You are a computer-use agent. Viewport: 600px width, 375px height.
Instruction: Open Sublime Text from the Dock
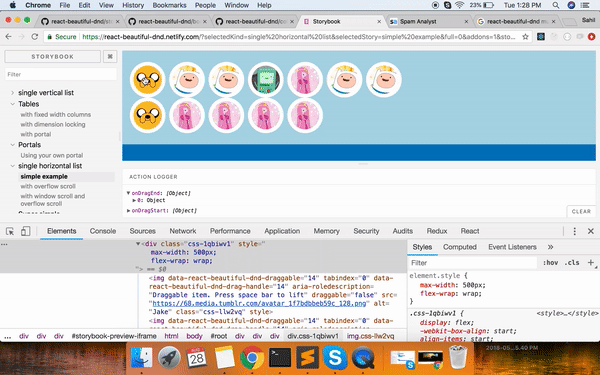click(307, 358)
